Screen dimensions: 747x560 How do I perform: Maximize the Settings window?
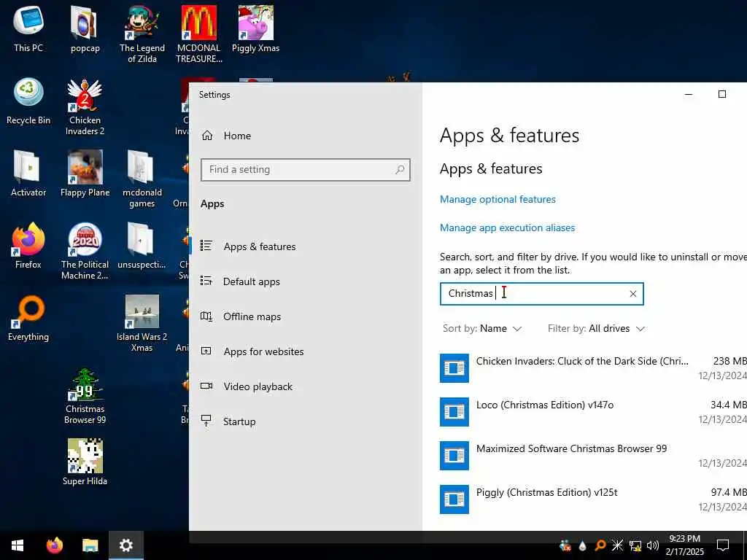pyautogui.click(x=721, y=94)
